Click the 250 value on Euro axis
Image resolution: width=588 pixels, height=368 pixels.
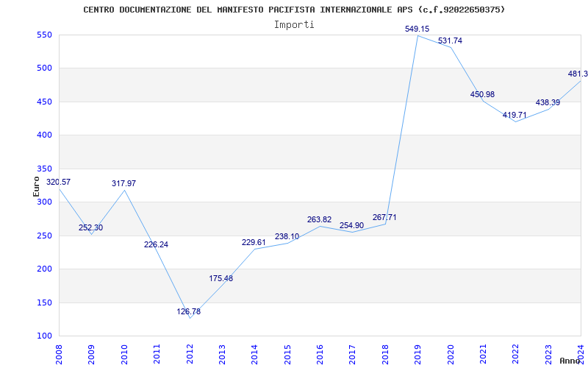44,236
